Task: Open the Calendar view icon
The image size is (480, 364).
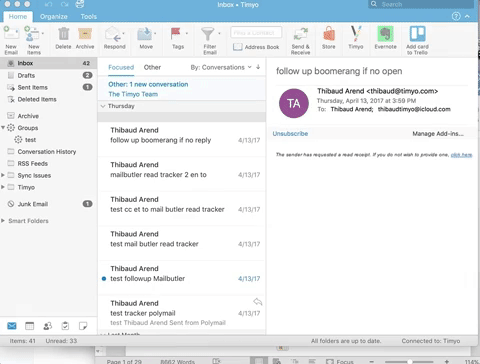Action: 30,326
